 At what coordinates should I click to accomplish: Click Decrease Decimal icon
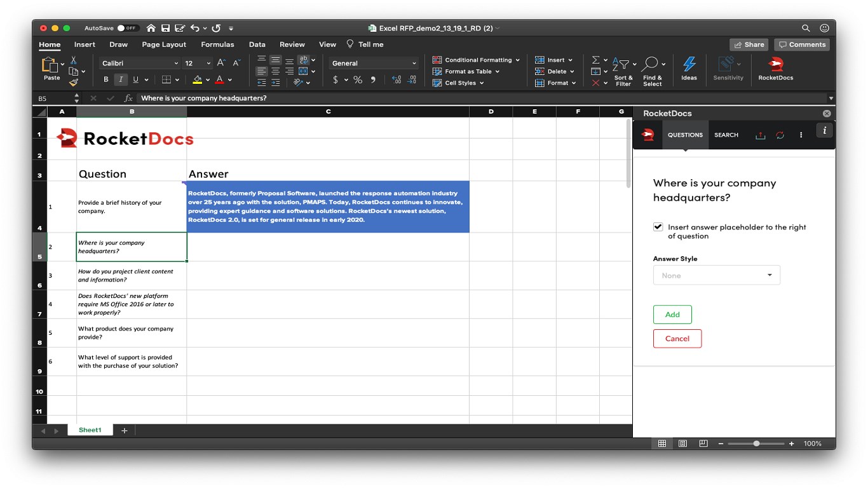pyautogui.click(x=413, y=79)
